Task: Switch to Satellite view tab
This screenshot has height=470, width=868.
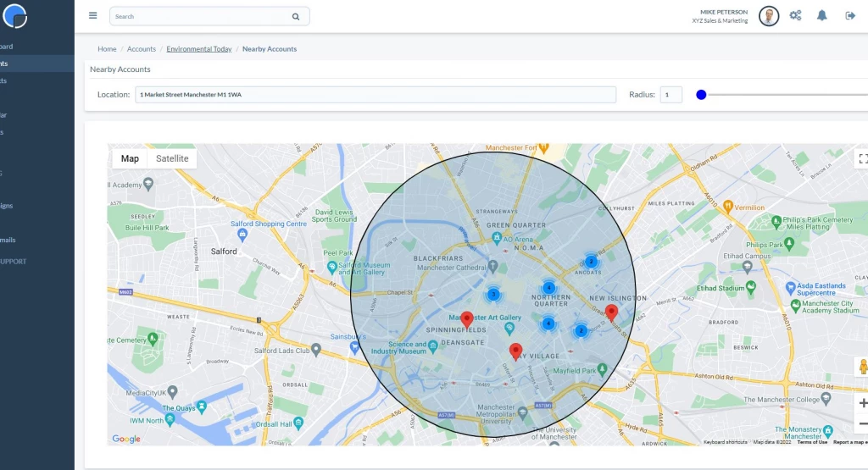Action: point(172,158)
